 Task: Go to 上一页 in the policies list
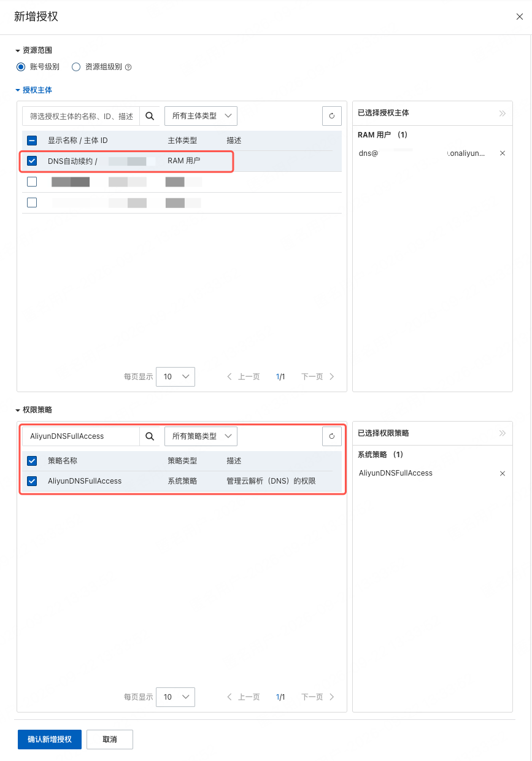(244, 697)
